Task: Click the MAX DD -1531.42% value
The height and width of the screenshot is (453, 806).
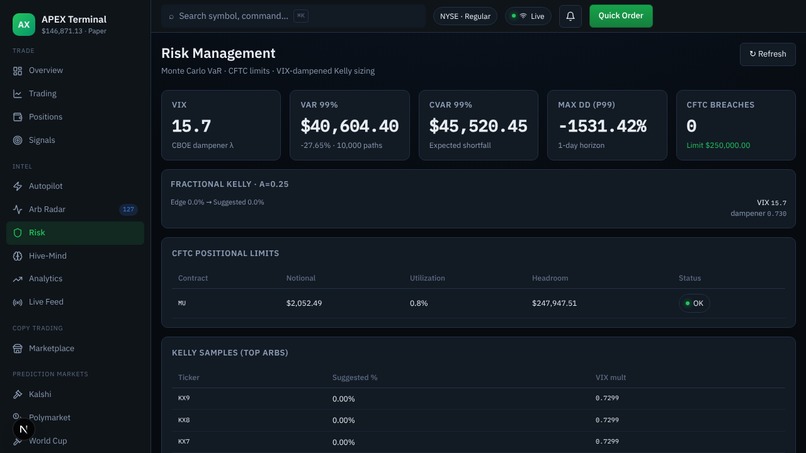Action: [602, 126]
